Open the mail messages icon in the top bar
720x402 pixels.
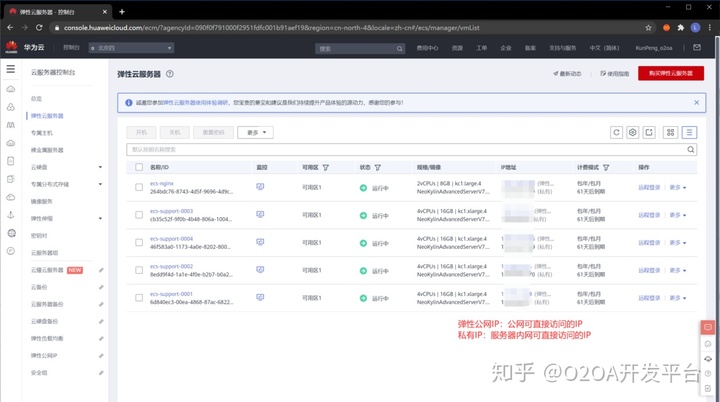[697, 47]
